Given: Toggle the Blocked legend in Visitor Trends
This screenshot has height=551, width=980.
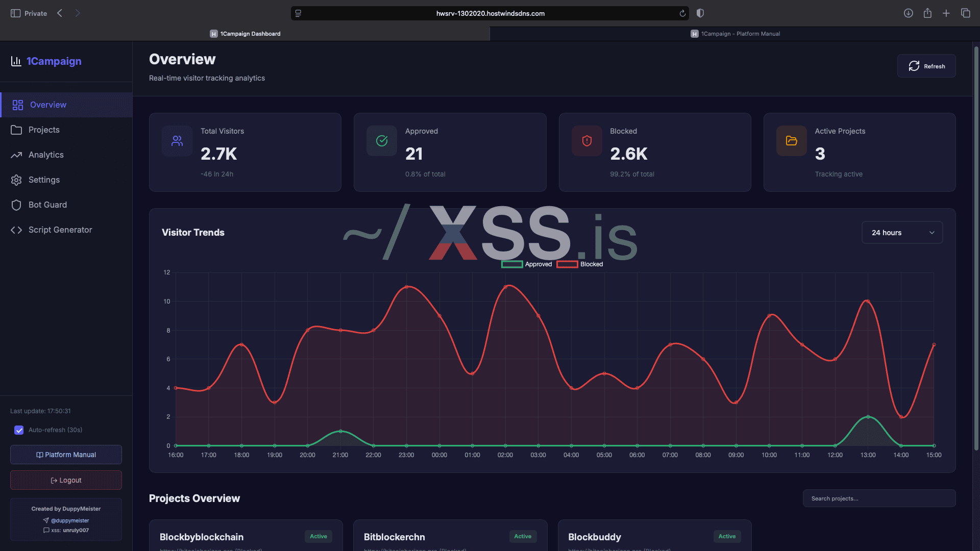Looking at the screenshot, I should pyautogui.click(x=580, y=264).
